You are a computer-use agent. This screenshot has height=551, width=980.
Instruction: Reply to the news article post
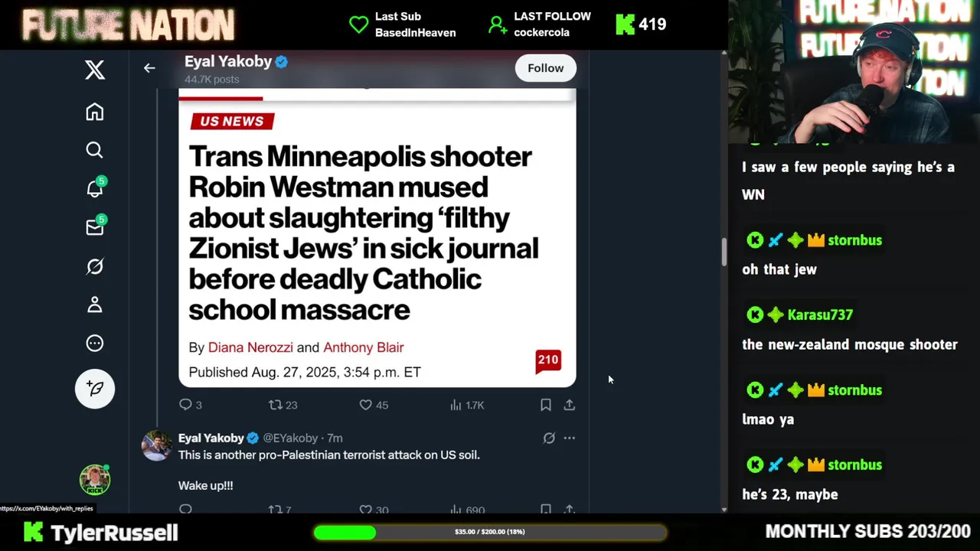point(185,405)
